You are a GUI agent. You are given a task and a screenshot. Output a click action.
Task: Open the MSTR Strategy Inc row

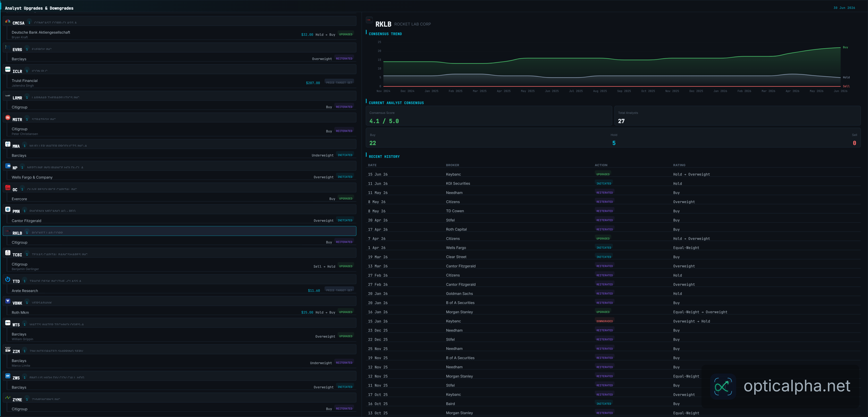click(179, 117)
